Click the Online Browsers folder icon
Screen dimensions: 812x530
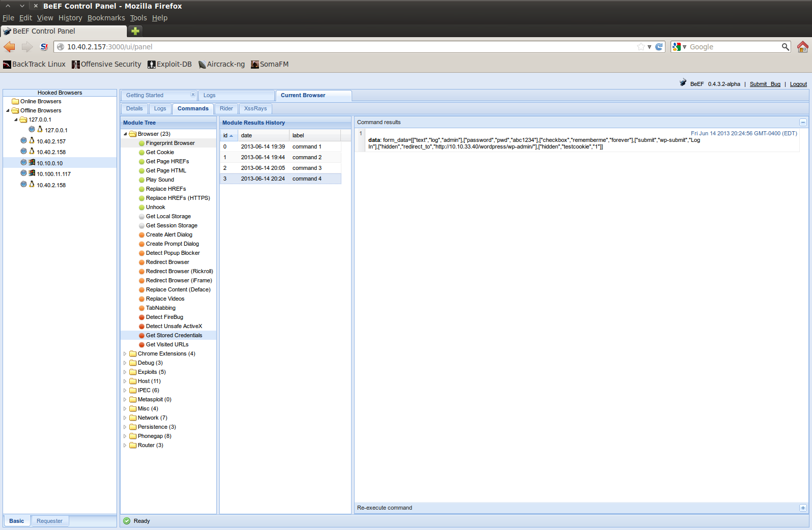point(15,101)
